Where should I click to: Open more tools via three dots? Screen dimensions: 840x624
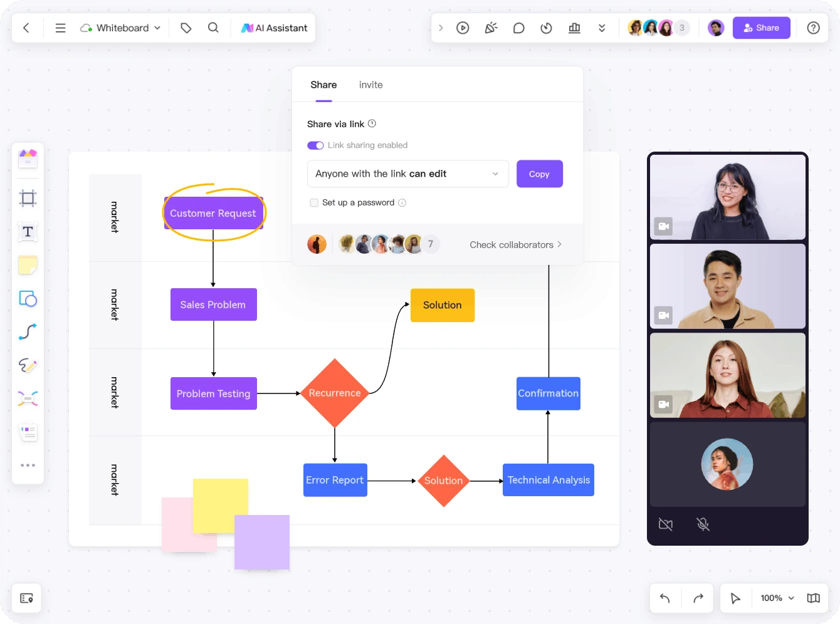pyautogui.click(x=28, y=465)
